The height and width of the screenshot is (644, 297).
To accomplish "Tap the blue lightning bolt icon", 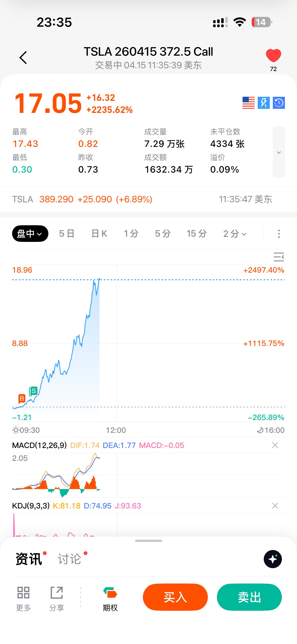I will [263, 103].
